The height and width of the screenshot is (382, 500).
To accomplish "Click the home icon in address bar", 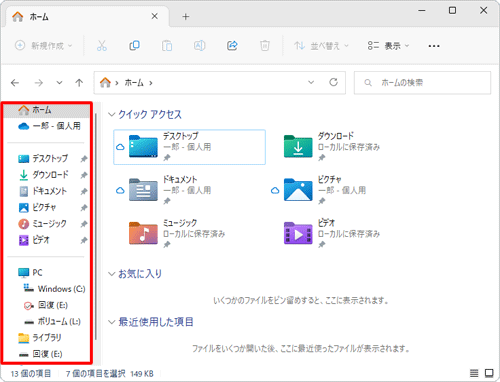I will point(105,82).
